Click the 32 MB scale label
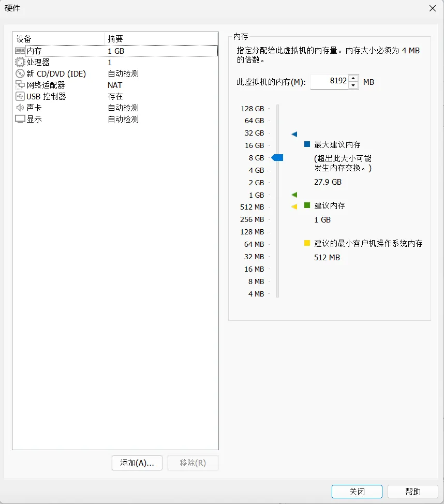Viewport: 444px width, 504px height. (254, 257)
